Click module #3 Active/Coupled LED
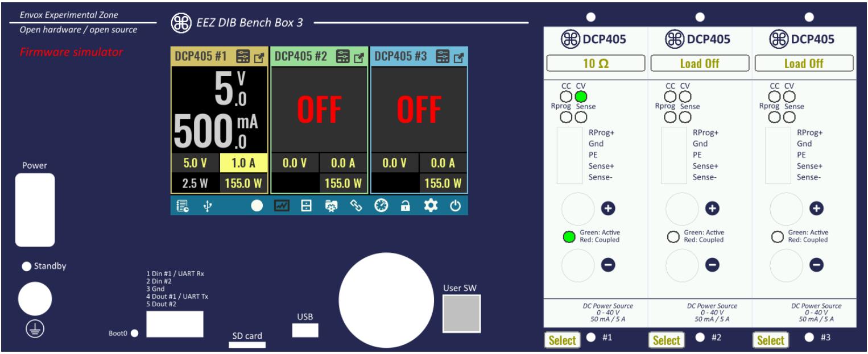 (x=778, y=237)
